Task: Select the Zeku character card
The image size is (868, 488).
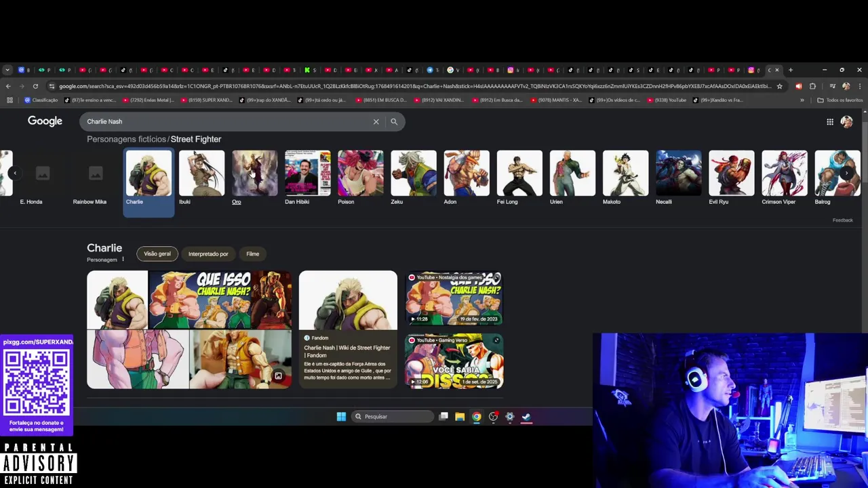Action: click(413, 178)
